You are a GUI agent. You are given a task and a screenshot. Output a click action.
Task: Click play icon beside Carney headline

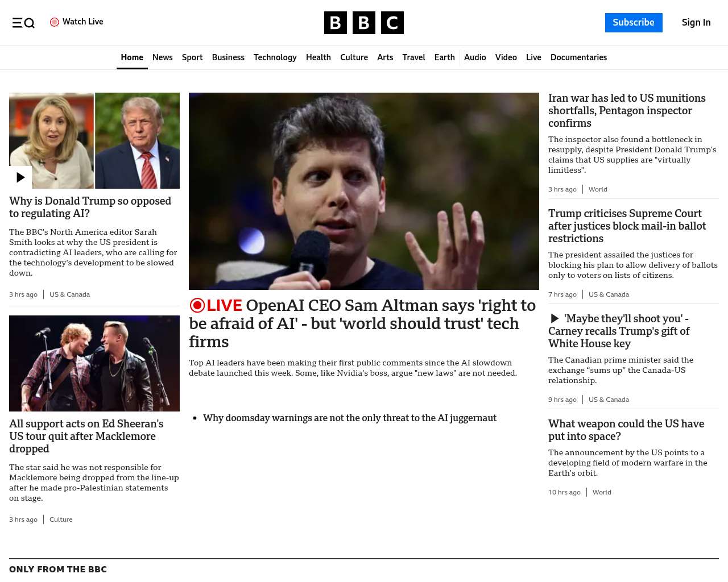pyautogui.click(x=555, y=318)
